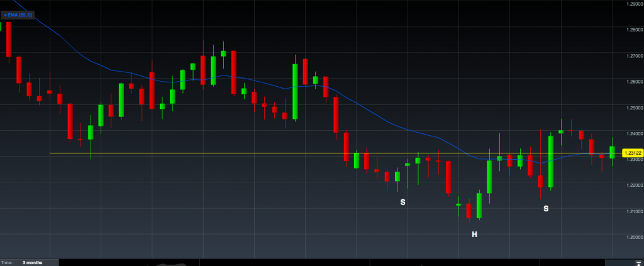
Task: Select the yellow 1.23122 current price tag
Action: point(631,153)
